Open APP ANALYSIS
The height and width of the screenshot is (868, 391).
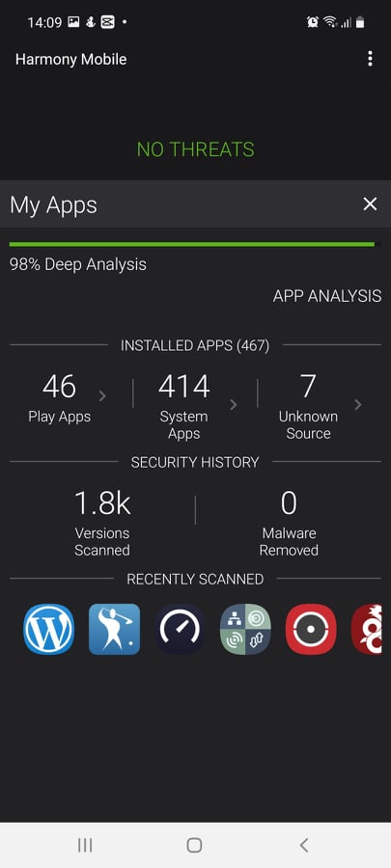pyautogui.click(x=326, y=296)
